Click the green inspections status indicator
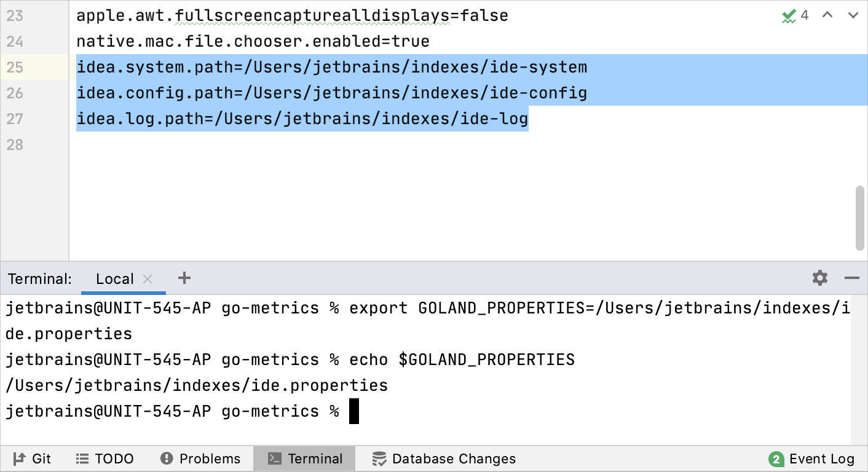Viewport: 868px width, 472px height. click(789, 15)
